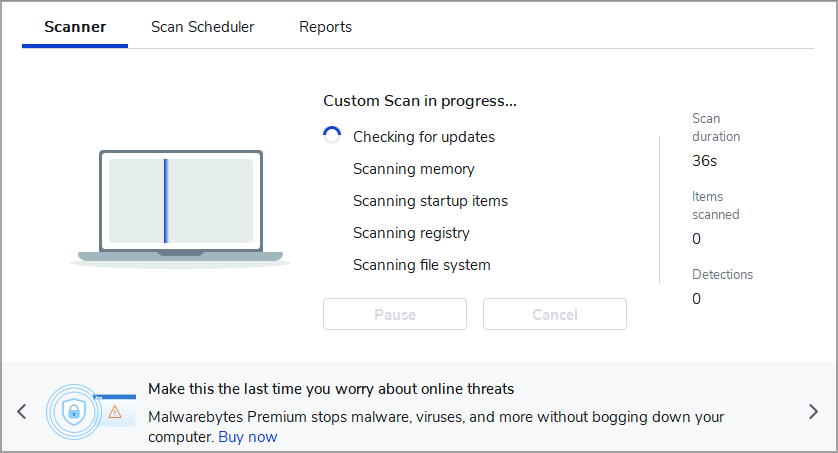Click the orange warning triangle icon
Viewport: 838px width, 453px height.
coord(115,412)
